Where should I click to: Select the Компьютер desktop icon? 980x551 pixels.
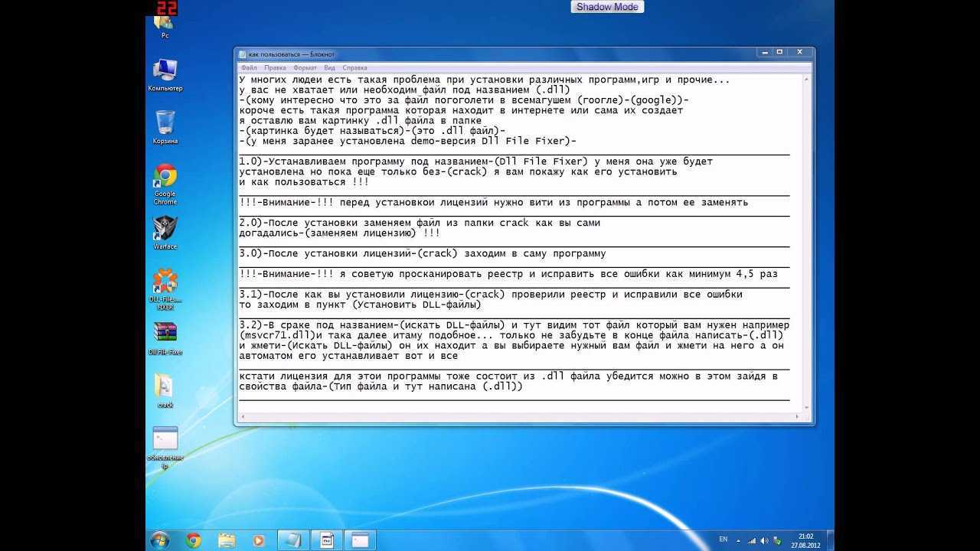click(165, 75)
